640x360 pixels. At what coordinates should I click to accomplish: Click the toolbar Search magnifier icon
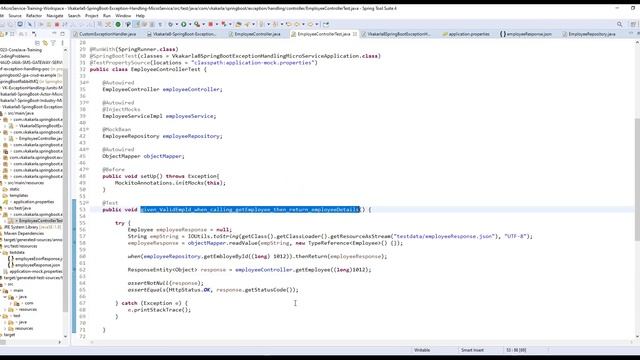coord(620,24)
